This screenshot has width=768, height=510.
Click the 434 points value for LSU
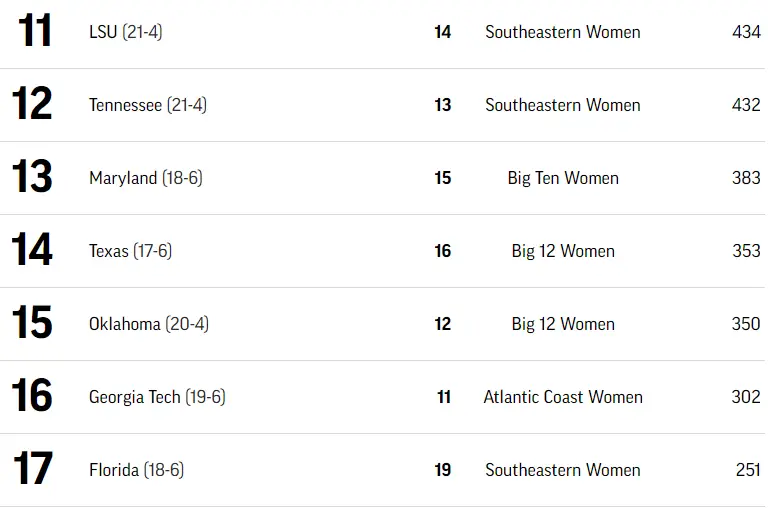pyautogui.click(x=746, y=32)
